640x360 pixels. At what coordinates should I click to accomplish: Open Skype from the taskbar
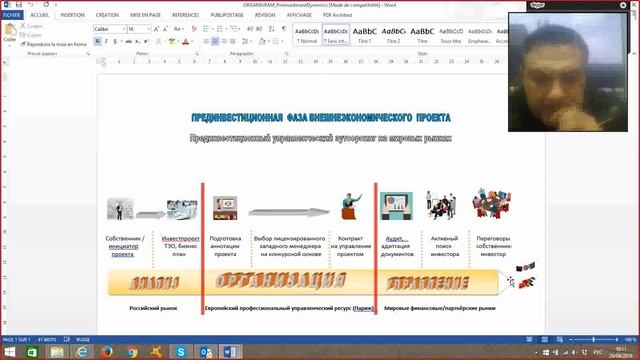180,352
